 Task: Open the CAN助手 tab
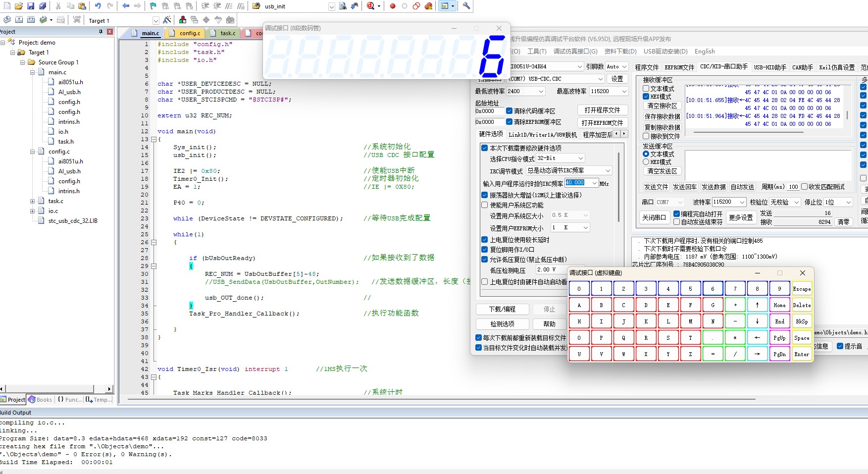803,67
